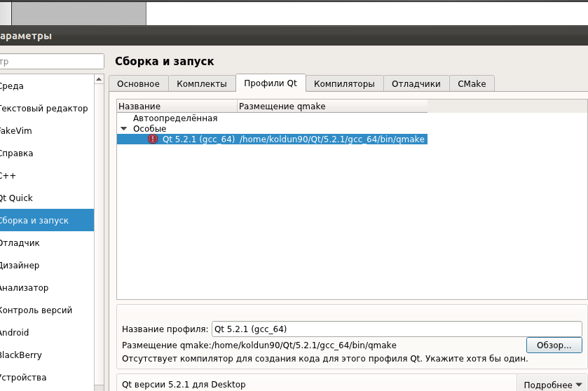Viewport: 588px width, 391px height.
Task: Open the Среда settings category
Action: [46, 86]
